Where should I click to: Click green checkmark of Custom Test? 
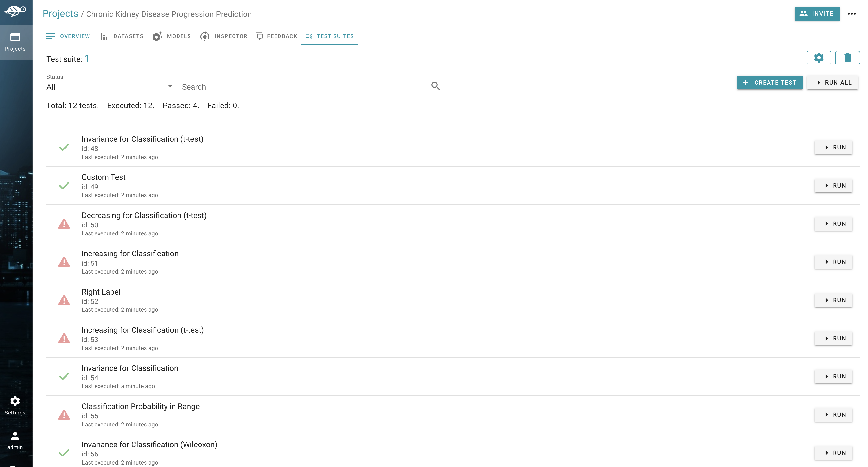click(x=64, y=186)
